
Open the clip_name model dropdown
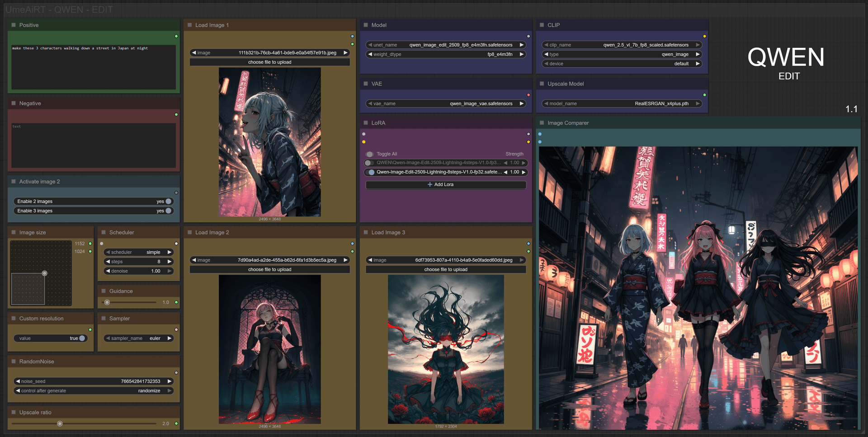click(622, 45)
